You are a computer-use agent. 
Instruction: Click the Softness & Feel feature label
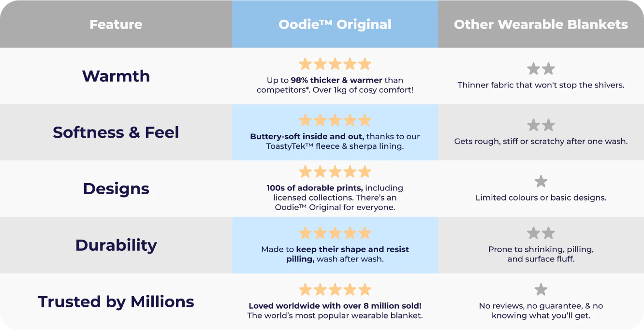(x=116, y=132)
